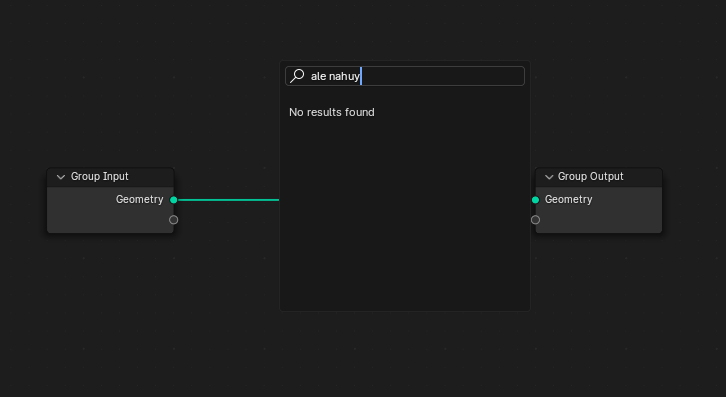Select the Group Output node header
The height and width of the screenshot is (397, 726).
coord(599,177)
